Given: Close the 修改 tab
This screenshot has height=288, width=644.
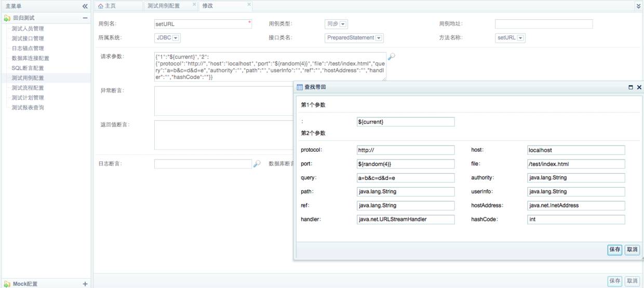Looking at the screenshot, I should (249, 5).
